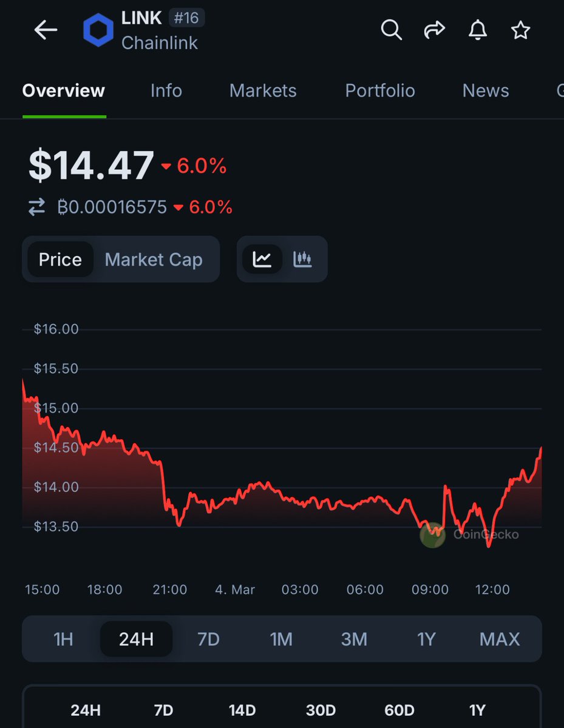Switch to the candlestick chart icon
The image size is (564, 728).
tap(302, 259)
